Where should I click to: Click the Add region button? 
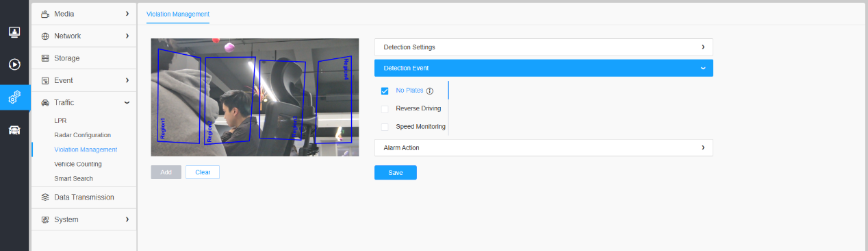pyautogui.click(x=166, y=172)
